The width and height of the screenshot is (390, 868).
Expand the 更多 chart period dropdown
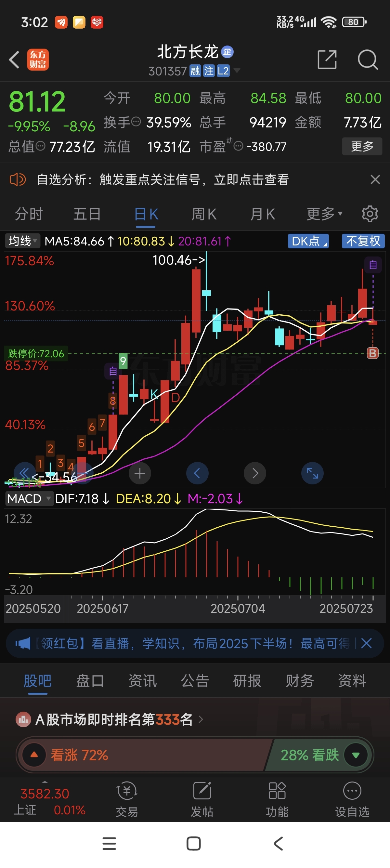[324, 214]
